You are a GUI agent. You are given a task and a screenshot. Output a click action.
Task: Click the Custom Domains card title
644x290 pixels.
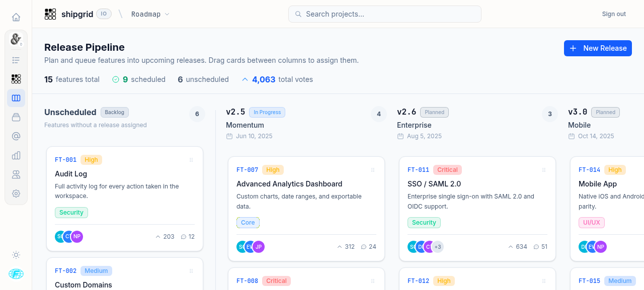84,285
